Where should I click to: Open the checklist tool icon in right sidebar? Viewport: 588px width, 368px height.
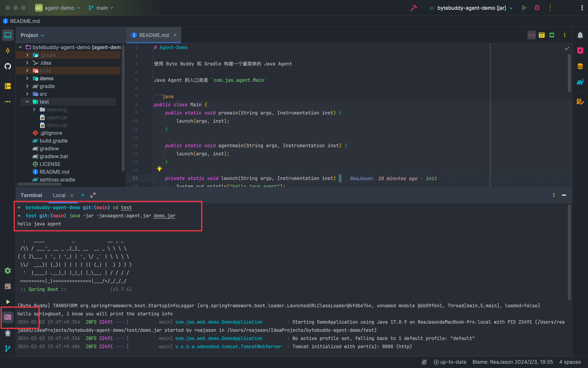(580, 102)
